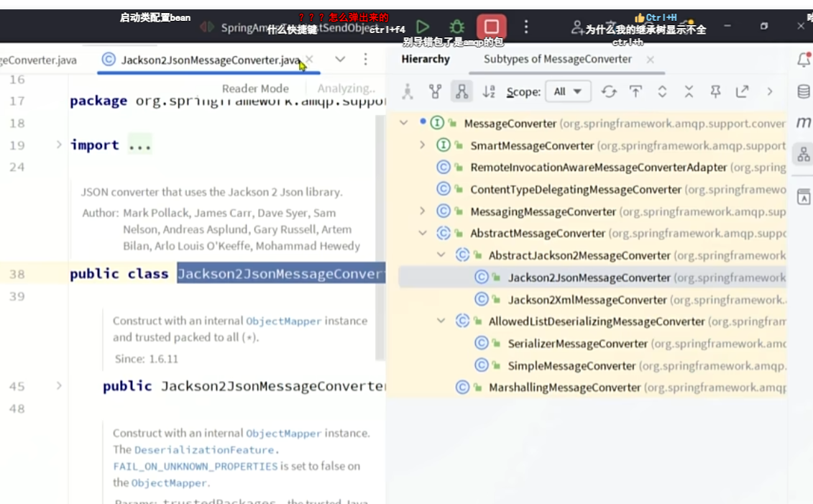Select the Hierarchy tool window sidebar icon
813x504 pixels.
click(804, 154)
